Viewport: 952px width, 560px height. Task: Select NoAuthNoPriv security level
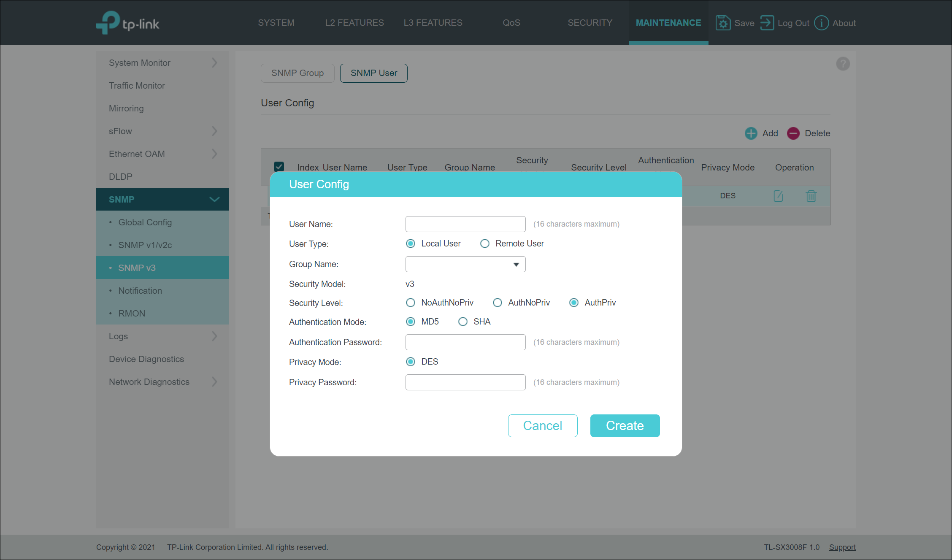[x=410, y=303]
